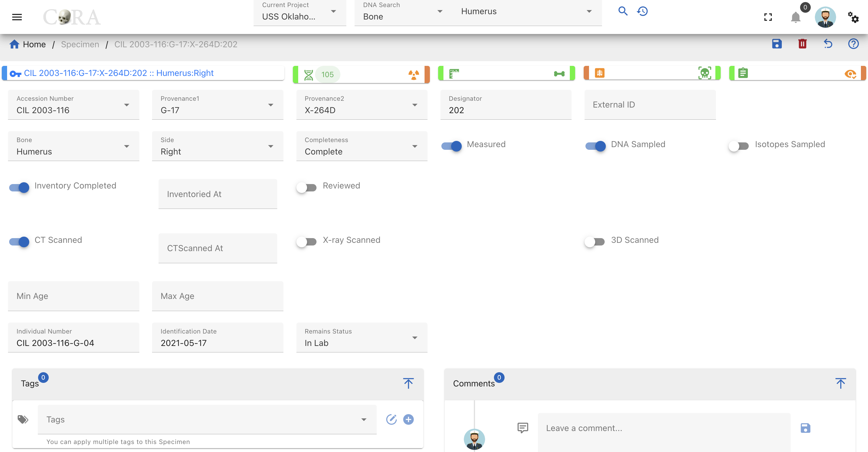
Task: Click the add tag plus button
Action: [408, 419]
